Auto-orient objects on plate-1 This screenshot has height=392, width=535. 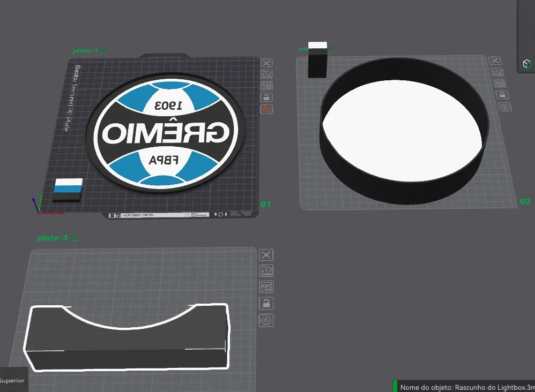click(266, 74)
